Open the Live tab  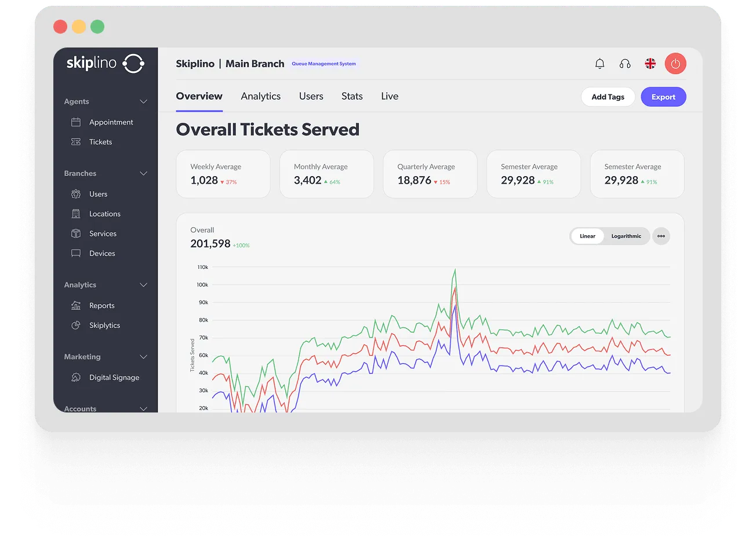(x=390, y=96)
